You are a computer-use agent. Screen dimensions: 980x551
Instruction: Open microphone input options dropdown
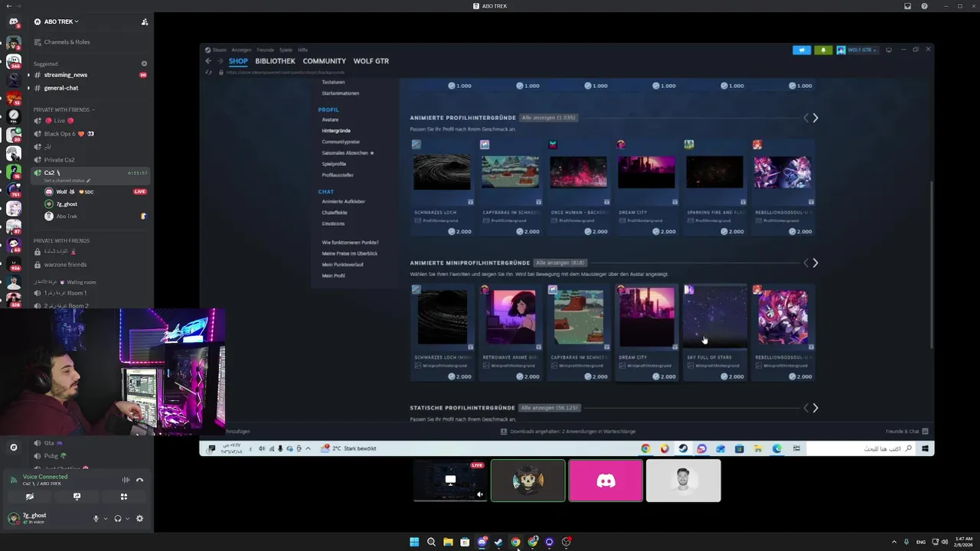[x=104, y=519]
